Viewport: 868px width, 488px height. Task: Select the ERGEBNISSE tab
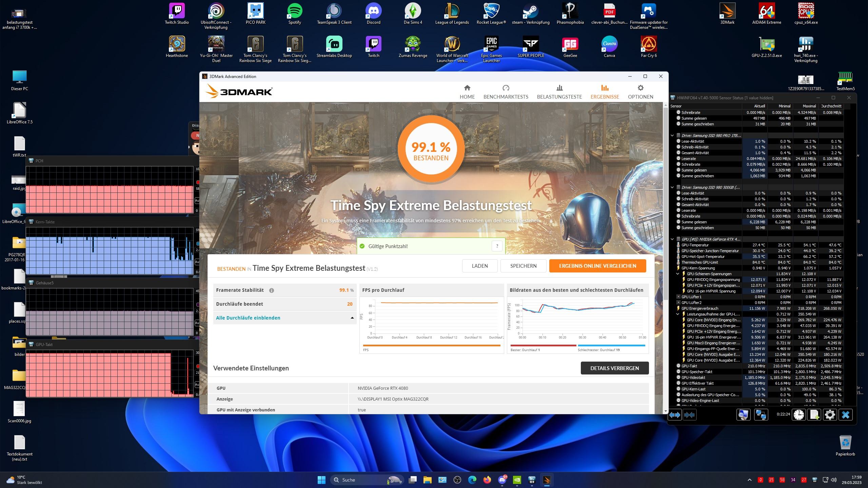point(605,92)
